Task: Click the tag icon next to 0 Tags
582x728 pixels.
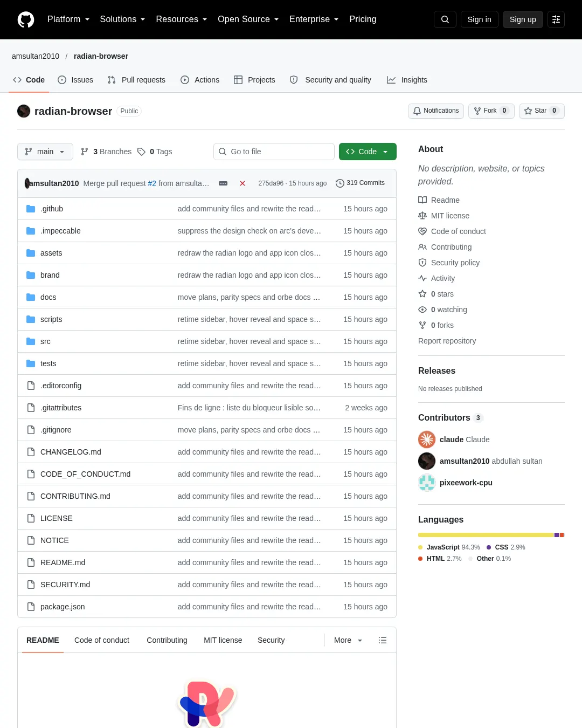Action: pos(141,152)
